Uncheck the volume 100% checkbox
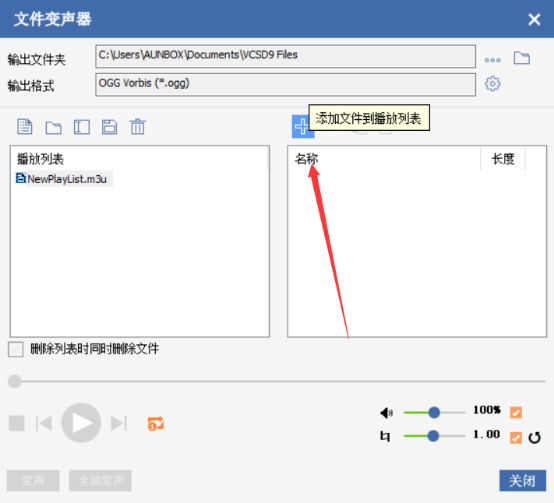The width and height of the screenshot is (554, 503). click(516, 412)
